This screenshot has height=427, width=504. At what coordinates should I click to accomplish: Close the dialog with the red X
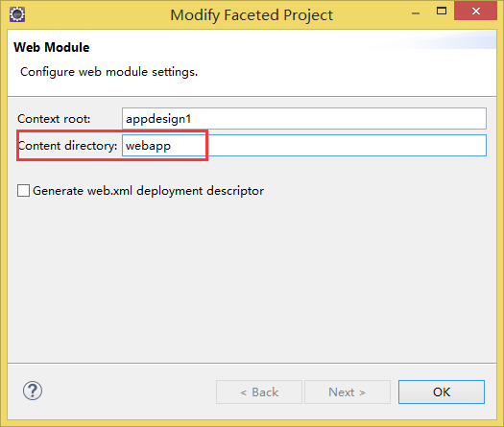[476, 12]
